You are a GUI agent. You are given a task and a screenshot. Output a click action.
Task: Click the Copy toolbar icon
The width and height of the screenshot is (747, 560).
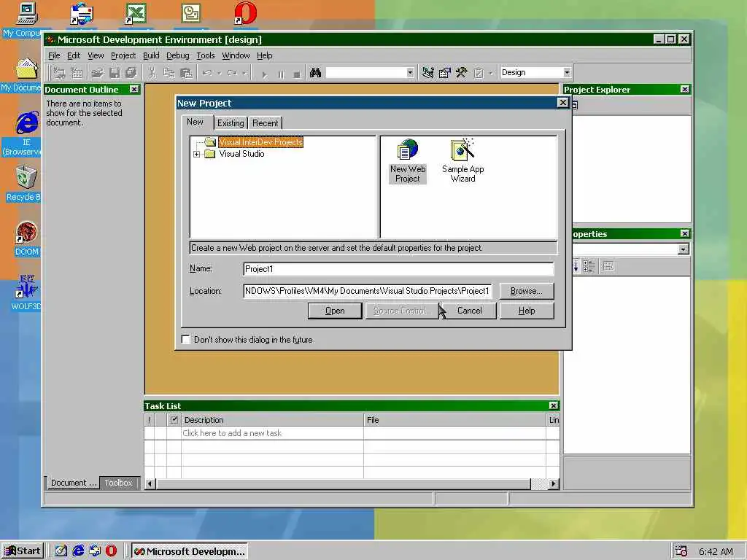pyautogui.click(x=169, y=73)
